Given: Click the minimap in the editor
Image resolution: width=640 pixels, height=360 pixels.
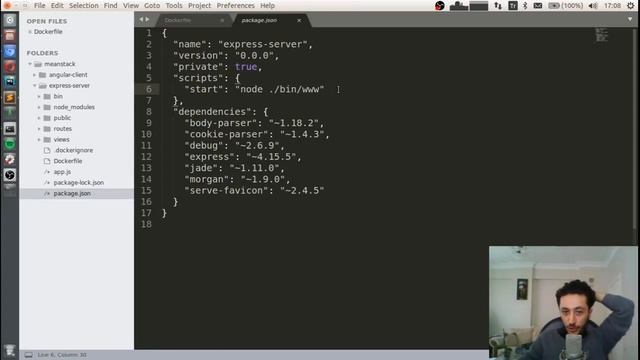Looking at the screenshot, I should pos(601,35).
